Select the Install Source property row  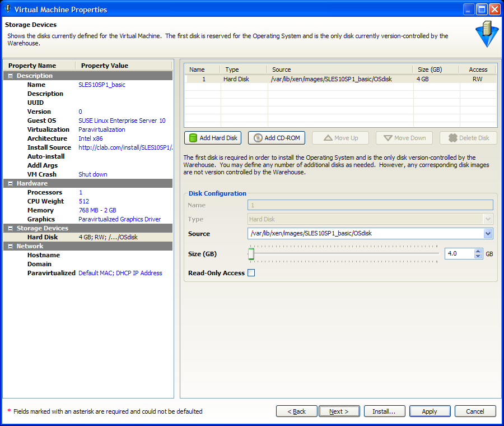pos(88,147)
